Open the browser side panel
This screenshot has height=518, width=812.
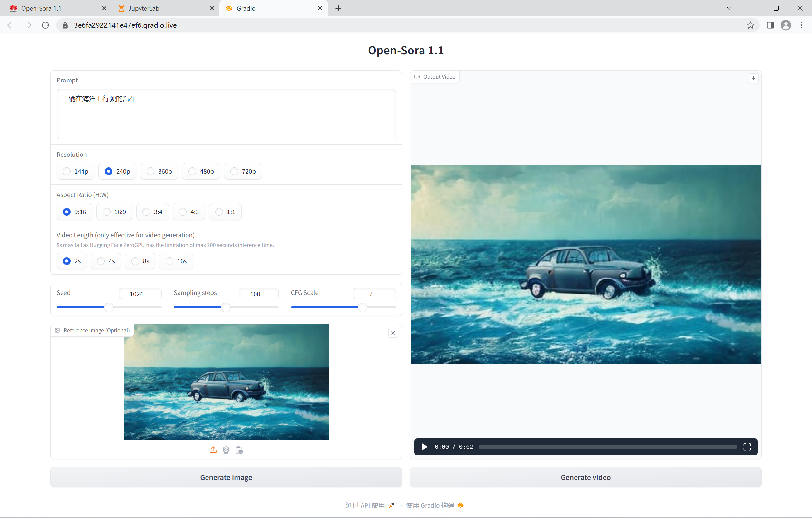click(x=770, y=25)
